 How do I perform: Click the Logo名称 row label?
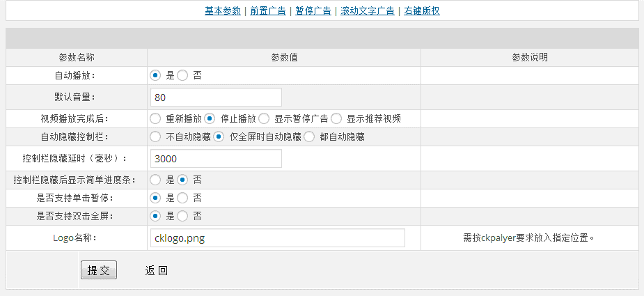pyautogui.click(x=74, y=237)
